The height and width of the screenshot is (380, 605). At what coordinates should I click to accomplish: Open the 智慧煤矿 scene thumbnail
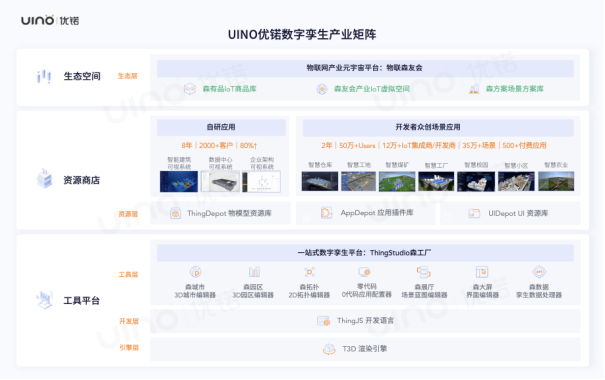tap(397, 181)
